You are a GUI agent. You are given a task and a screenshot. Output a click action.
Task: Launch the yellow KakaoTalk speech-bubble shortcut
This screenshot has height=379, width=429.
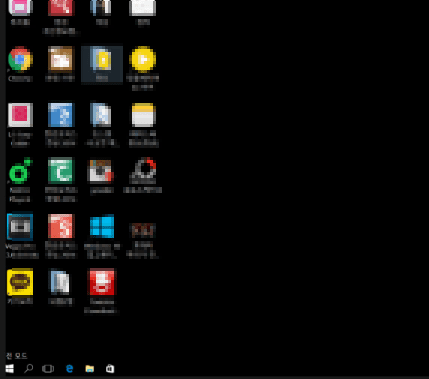pyautogui.click(x=20, y=282)
